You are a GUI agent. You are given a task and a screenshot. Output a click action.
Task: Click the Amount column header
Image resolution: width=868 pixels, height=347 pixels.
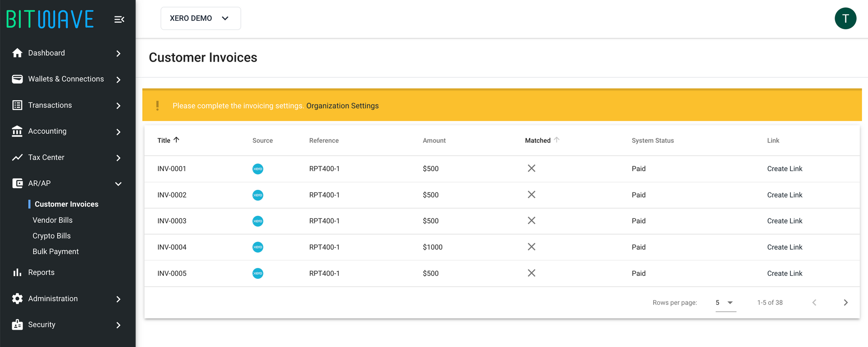434,140
